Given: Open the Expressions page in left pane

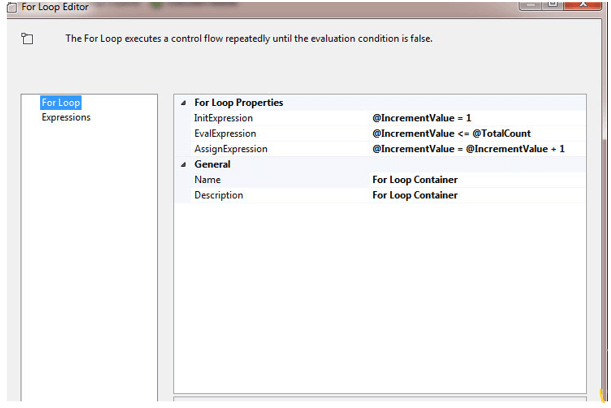Looking at the screenshot, I should (66, 117).
